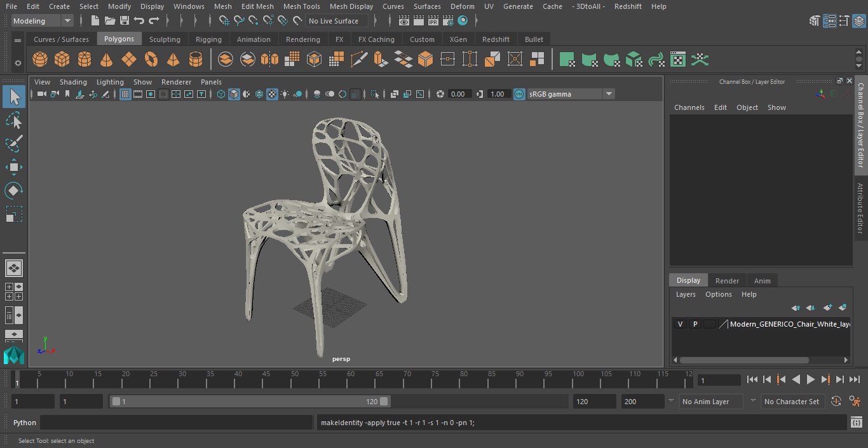Toggle layer playback P box
Screen dimensions: 868x448
pyautogui.click(x=695, y=324)
